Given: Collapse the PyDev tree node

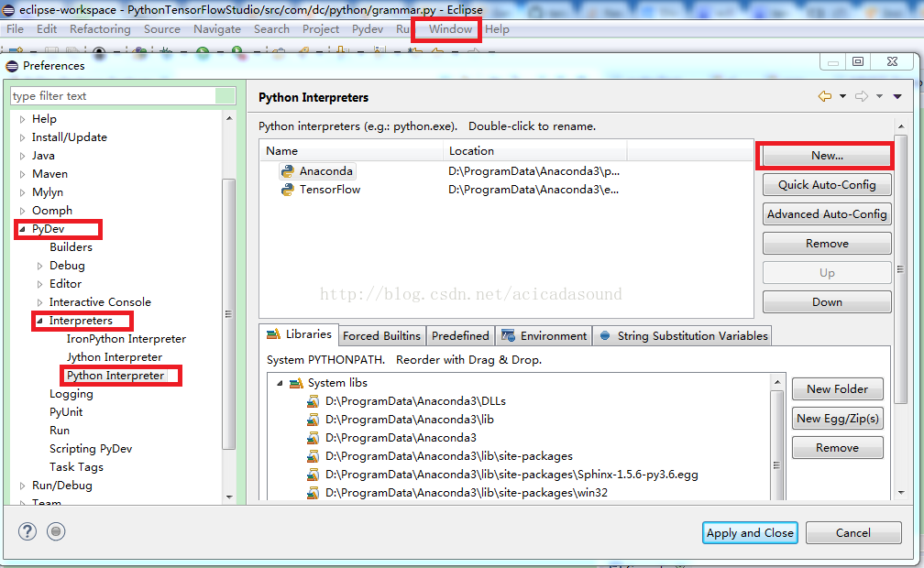Looking at the screenshot, I should point(22,229).
